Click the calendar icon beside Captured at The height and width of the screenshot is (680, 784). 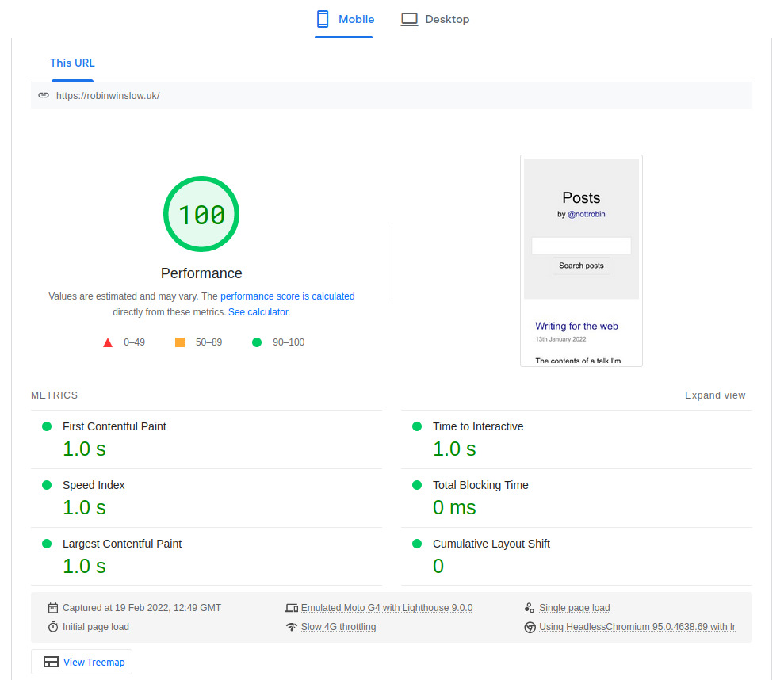53,608
